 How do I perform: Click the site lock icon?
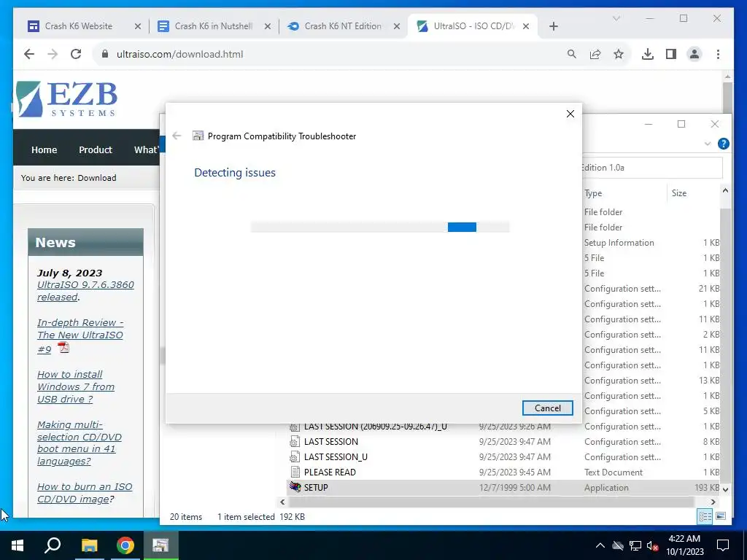coord(105,54)
